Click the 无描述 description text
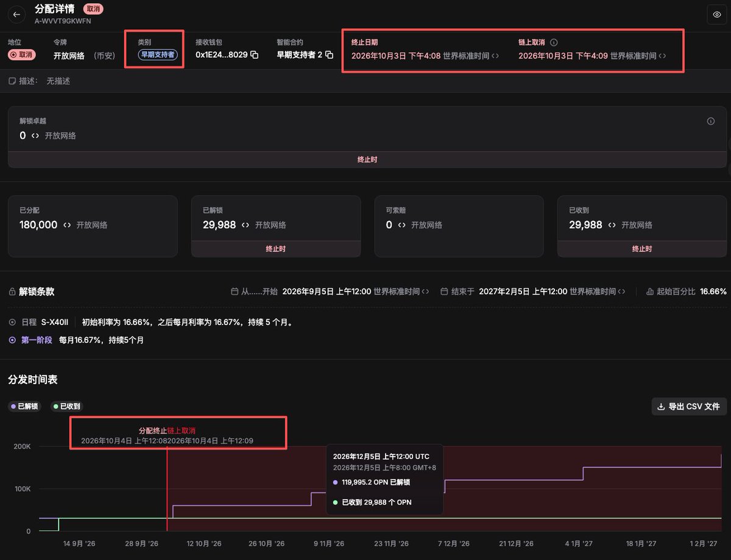 tap(58, 81)
